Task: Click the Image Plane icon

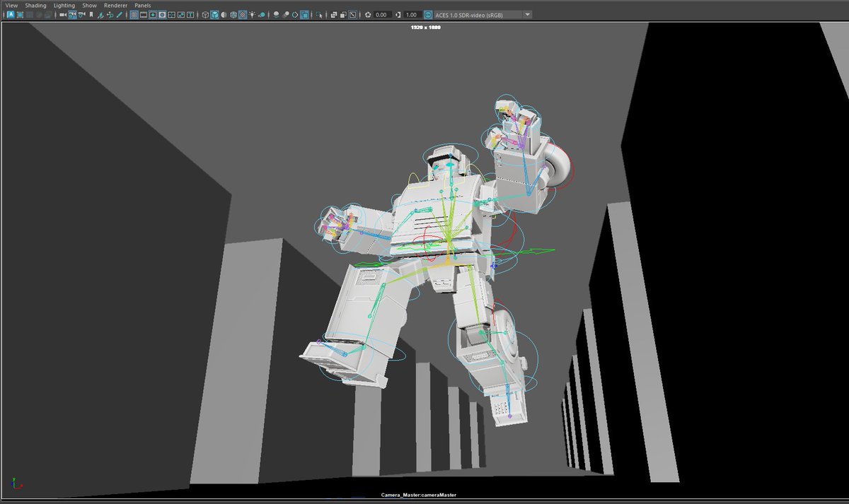Action: point(100,14)
